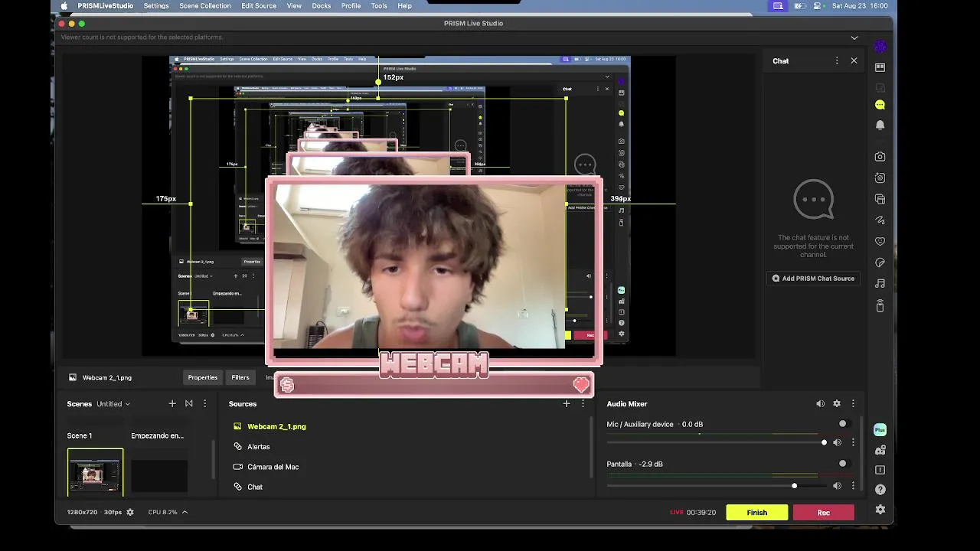Open Filters for the selected source
980x551 pixels.
pyautogui.click(x=240, y=377)
